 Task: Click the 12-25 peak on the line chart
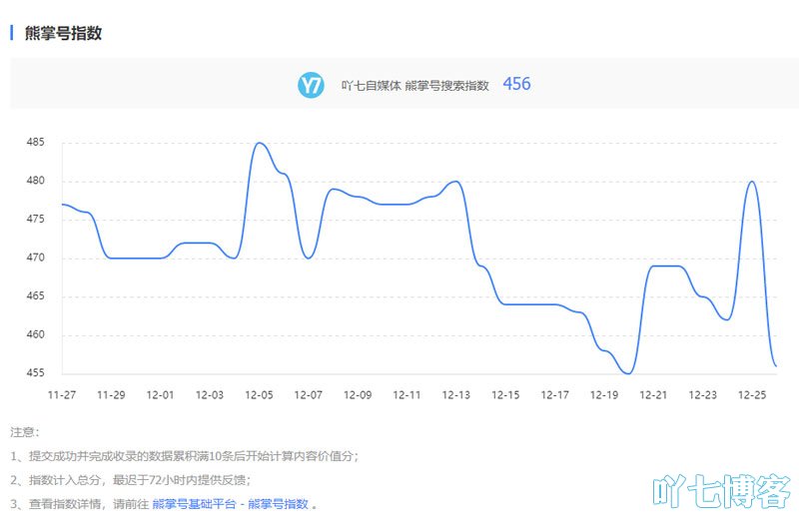click(x=752, y=182)
